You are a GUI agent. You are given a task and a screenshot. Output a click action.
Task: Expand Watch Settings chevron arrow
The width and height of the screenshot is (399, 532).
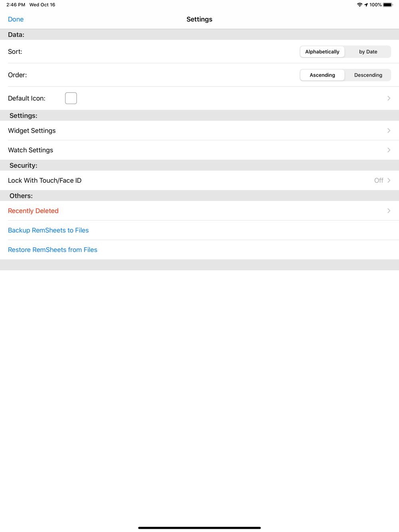389,150
